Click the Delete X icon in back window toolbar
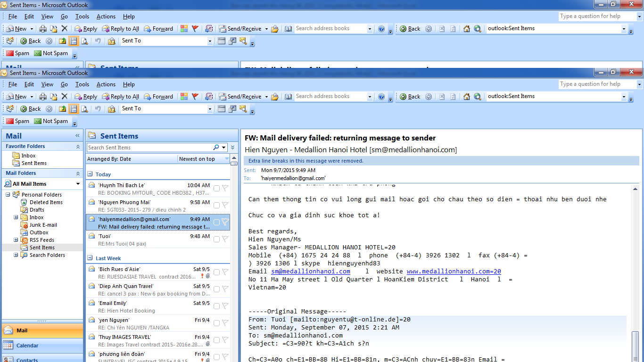The width and height of the screenshot is (644, 362). tap(65, 28)
